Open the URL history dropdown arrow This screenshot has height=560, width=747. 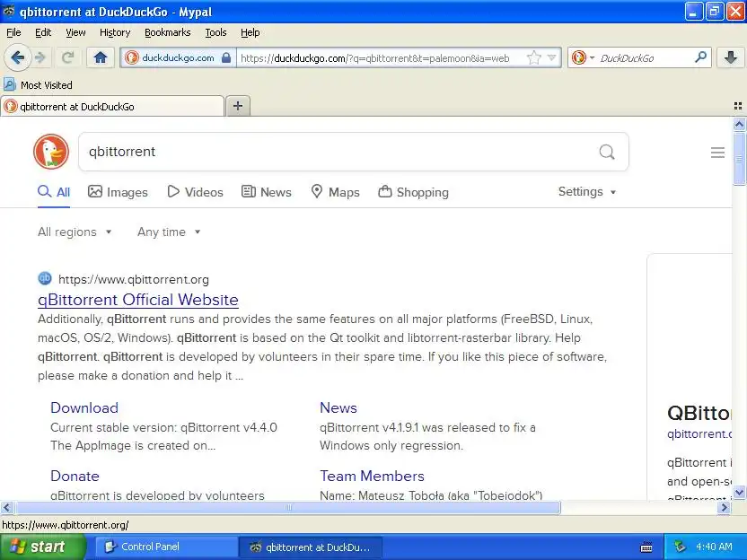pos(551,57)
